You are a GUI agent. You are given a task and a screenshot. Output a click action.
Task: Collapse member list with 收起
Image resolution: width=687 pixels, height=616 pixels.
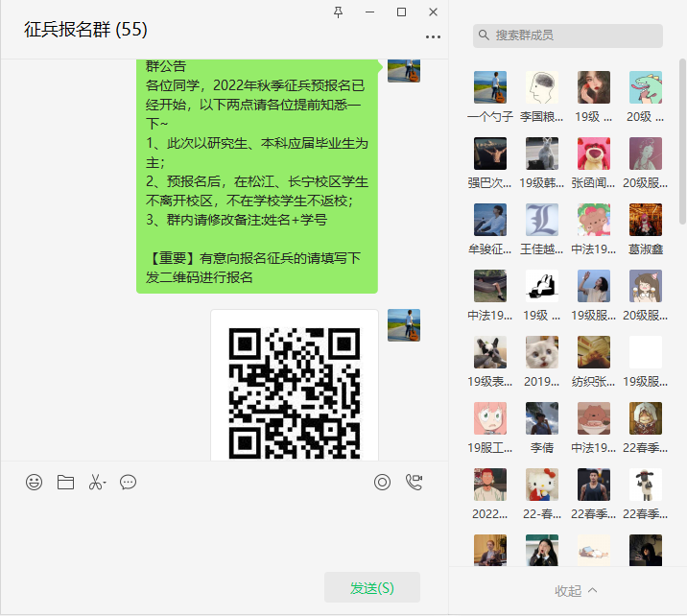[x=576, y=591]
